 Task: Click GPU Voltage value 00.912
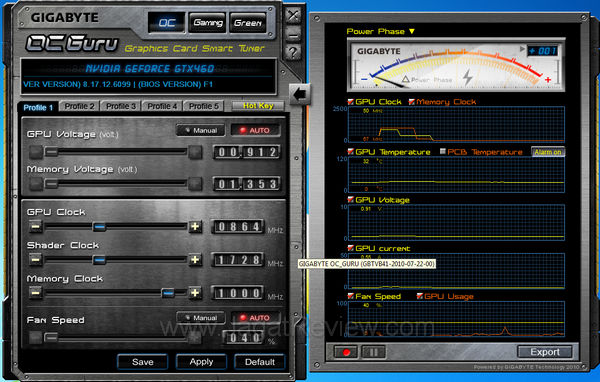coord(247,152)
